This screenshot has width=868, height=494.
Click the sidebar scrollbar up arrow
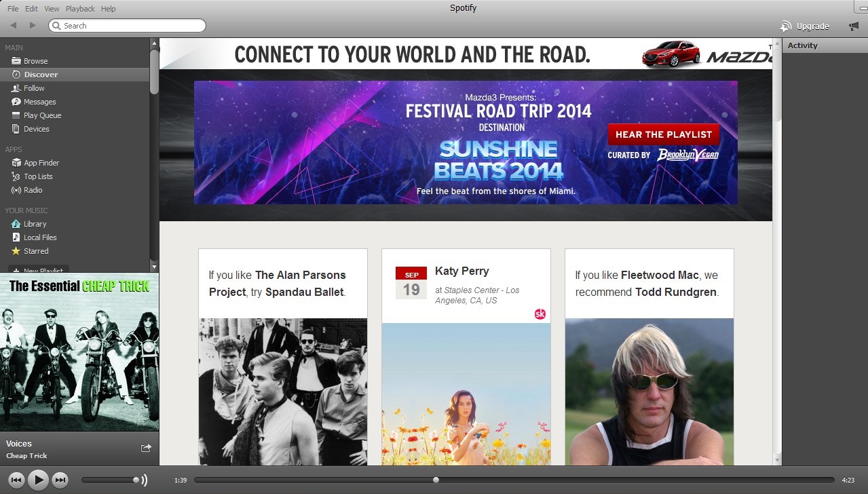[154, 43]
